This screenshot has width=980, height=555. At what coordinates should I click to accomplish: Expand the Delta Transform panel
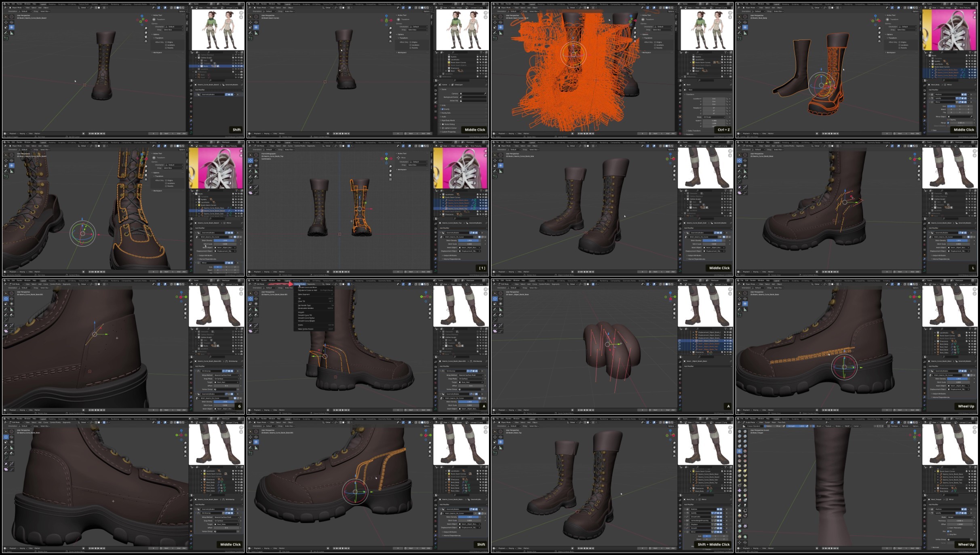[x=693, y=131]
